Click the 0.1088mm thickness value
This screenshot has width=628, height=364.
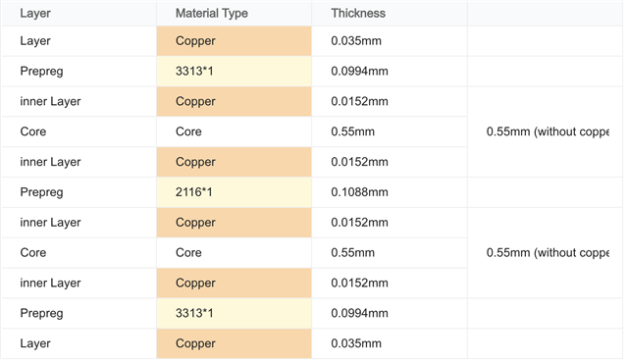[x=359, y=192]
